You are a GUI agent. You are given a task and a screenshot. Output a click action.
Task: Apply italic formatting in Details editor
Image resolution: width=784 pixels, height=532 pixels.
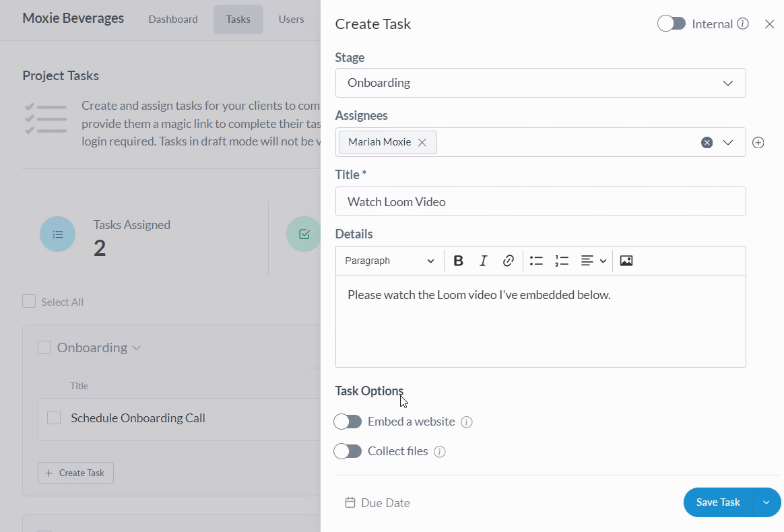pyautogui.click(x=483, y=261)
